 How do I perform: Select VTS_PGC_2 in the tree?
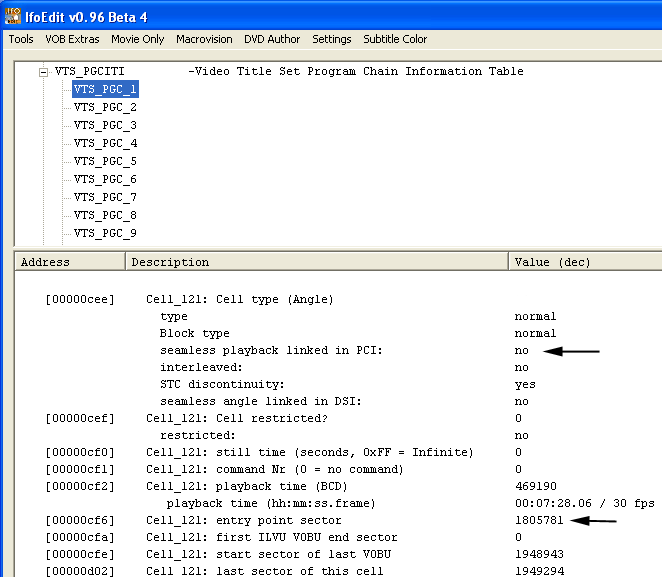click(x=105, y=108)
